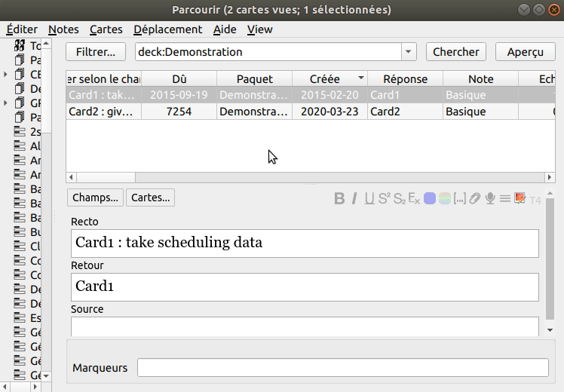The height and width of the screenshot is (392, 564).
Task: Open the rainbow color picker
Action: [445, 198]
